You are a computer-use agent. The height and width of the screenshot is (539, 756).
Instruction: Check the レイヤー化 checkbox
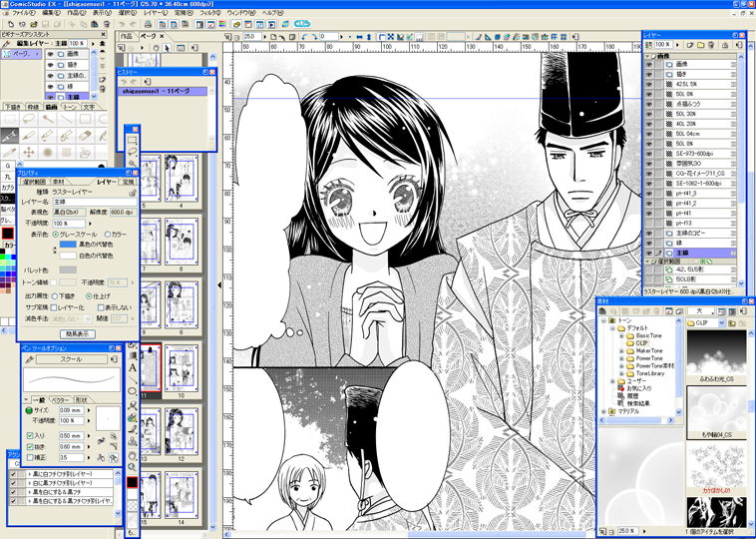(54, 307)
